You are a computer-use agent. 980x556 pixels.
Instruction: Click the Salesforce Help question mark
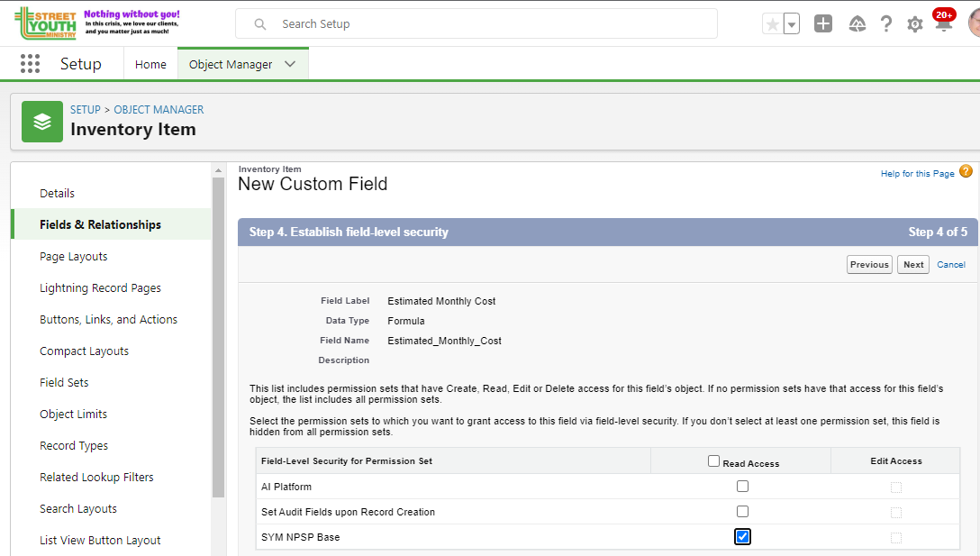click(886, 24)
